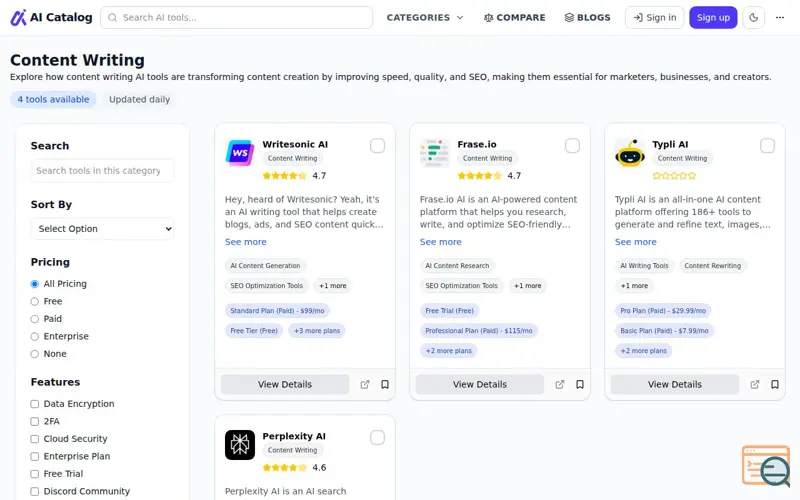Open the BLOGS page

click(587, 17)
